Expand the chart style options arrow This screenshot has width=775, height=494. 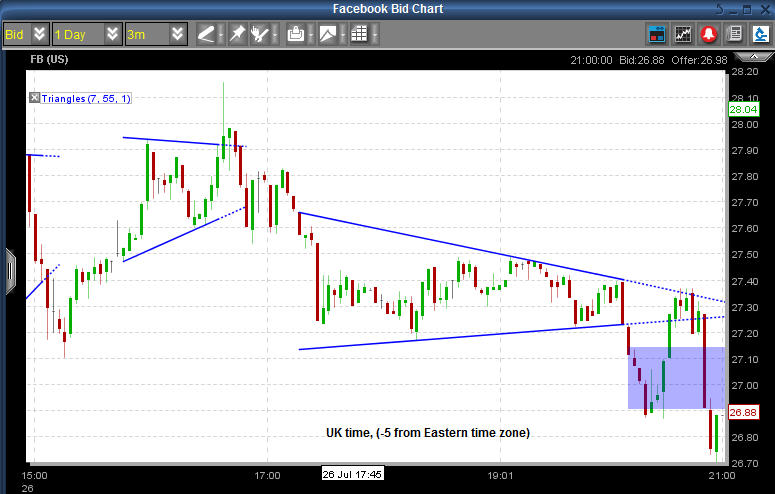pos(343,35)
